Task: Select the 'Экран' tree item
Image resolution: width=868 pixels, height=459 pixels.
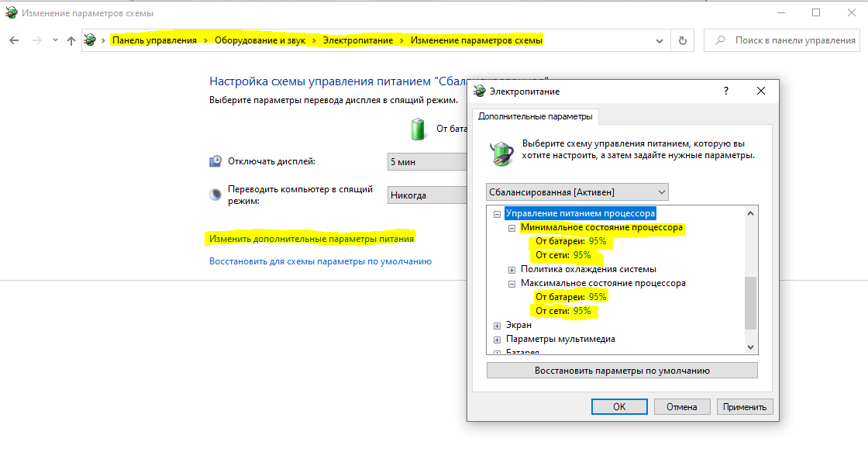Action: click(x=518, y=325)
